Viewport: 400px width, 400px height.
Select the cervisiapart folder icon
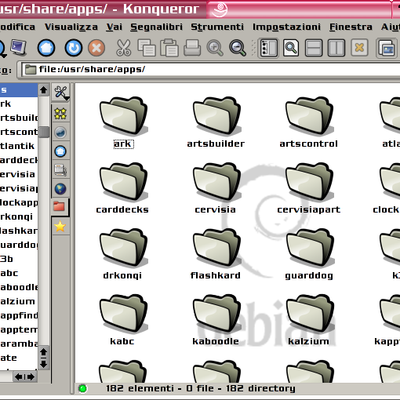(310, 182)
